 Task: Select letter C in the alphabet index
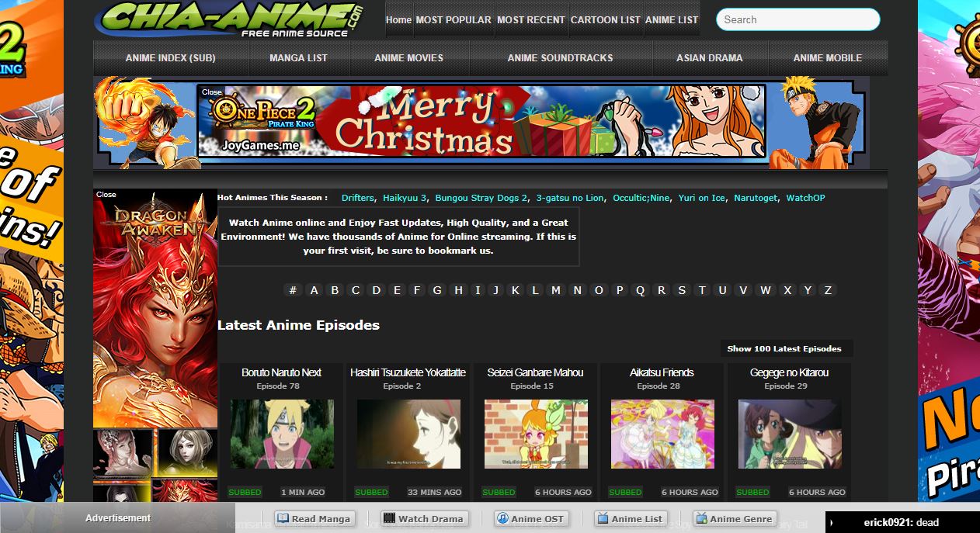coord(356,290)
